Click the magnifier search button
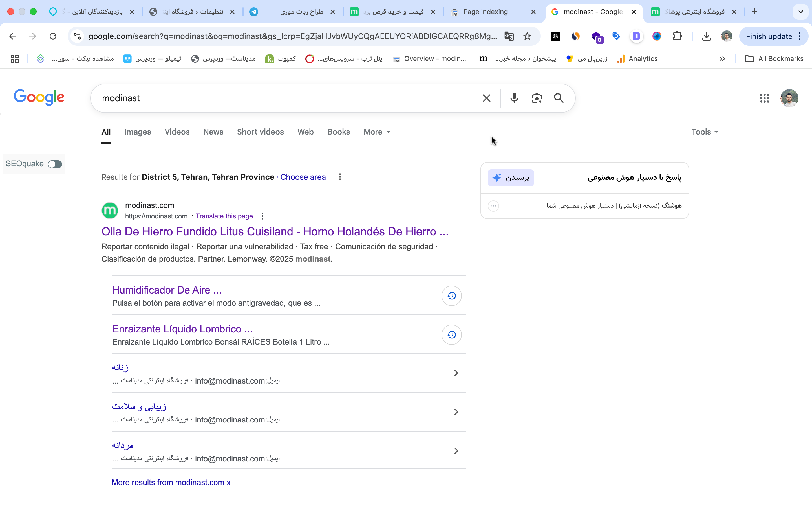The width and height of the screenshot is (812, 508). (x=559, y=98)
